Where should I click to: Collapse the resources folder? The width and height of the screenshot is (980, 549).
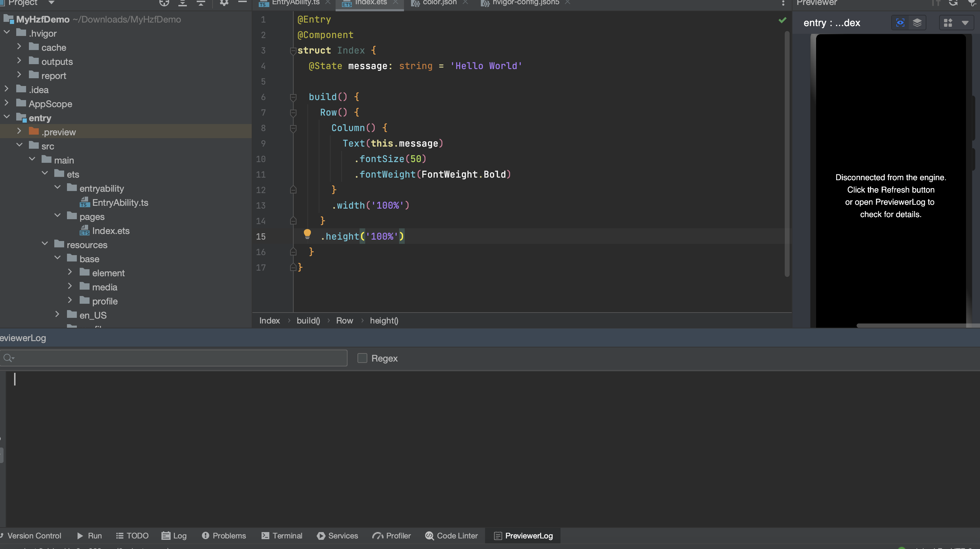tap(44, 244)
